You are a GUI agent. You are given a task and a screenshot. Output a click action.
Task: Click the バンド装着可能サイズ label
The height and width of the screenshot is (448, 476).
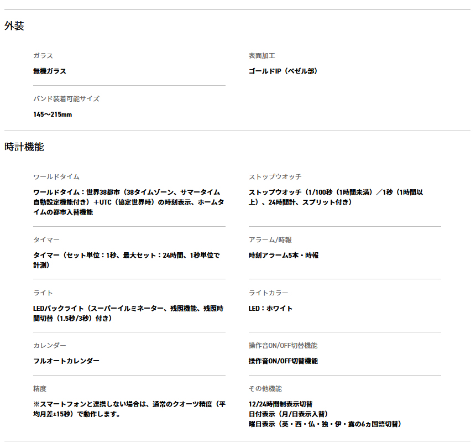pyautogui.click(x=66, y=99)
